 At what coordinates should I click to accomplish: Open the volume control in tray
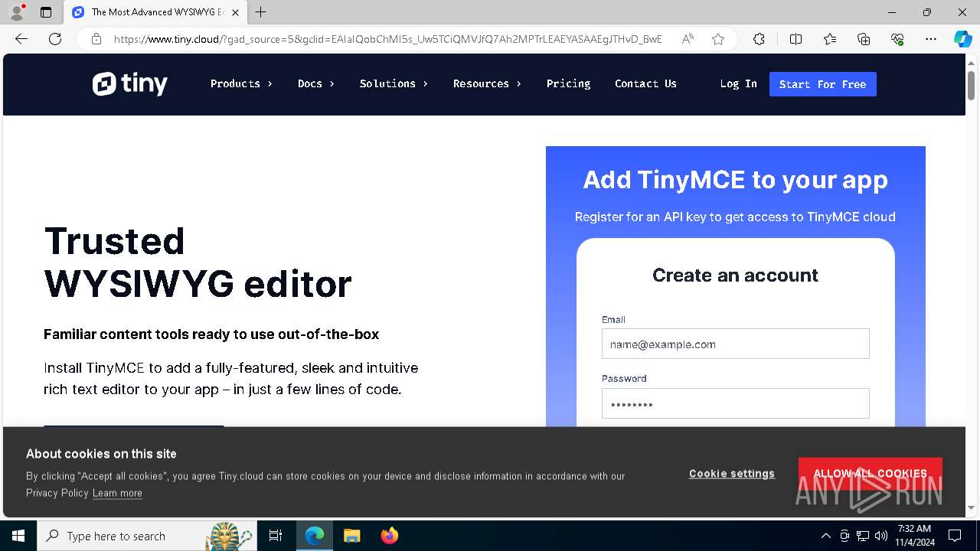click(881, 536)
